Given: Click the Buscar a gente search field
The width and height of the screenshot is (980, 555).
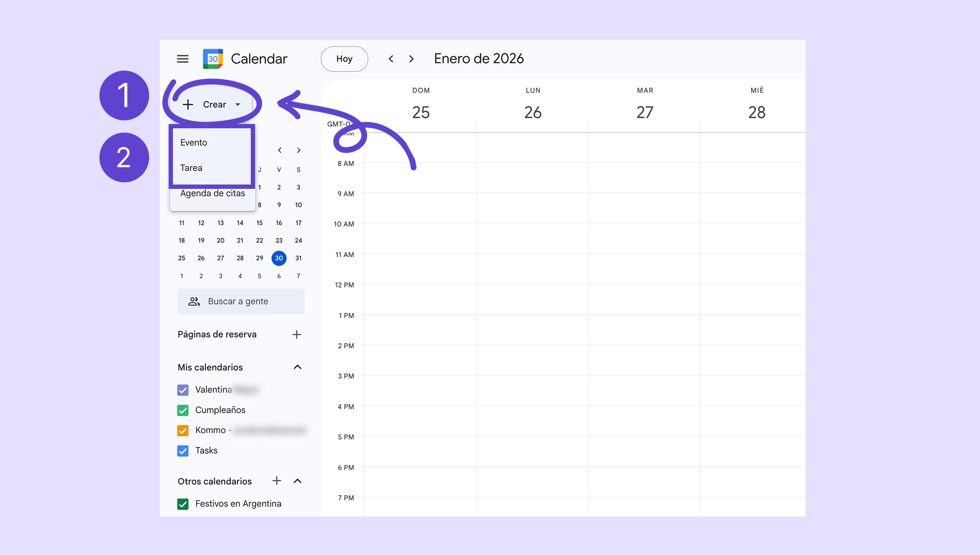Looking at the screenshot, I should [x=241, y=301].
